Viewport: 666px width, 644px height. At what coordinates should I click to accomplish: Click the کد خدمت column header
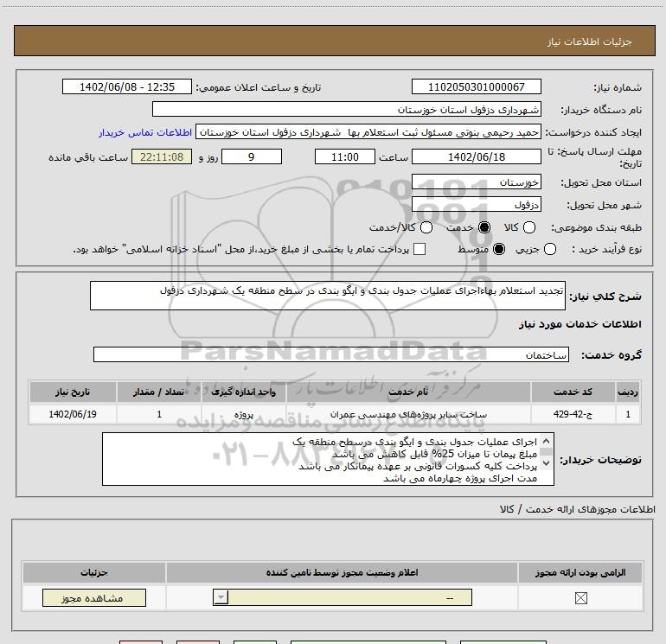[x=573, y=392]
